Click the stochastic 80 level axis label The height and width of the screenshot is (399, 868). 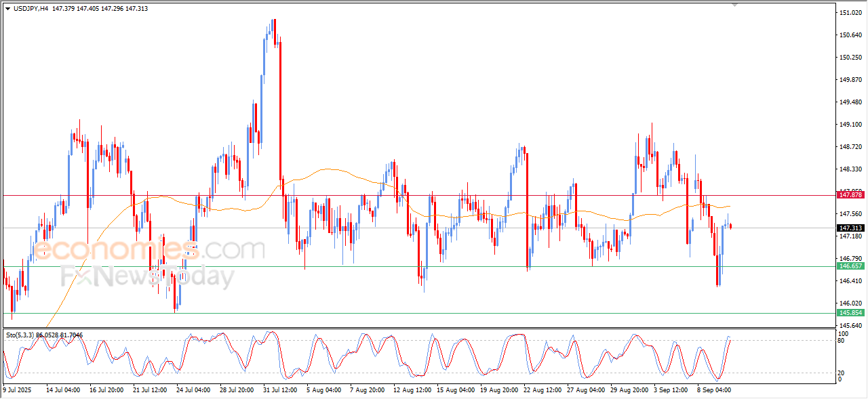tap(842, 340)
